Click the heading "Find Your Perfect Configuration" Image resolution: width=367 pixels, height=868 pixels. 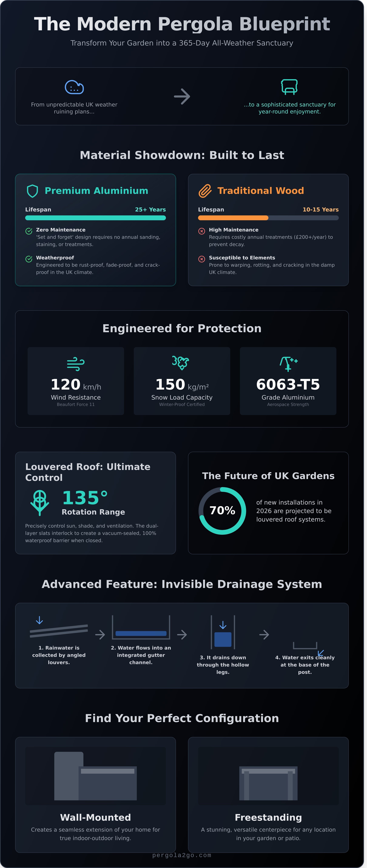(x=182, y=718)
